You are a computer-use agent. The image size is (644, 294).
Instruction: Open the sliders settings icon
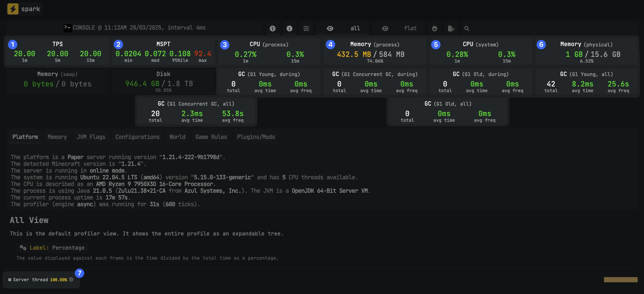tap(306, 29)
